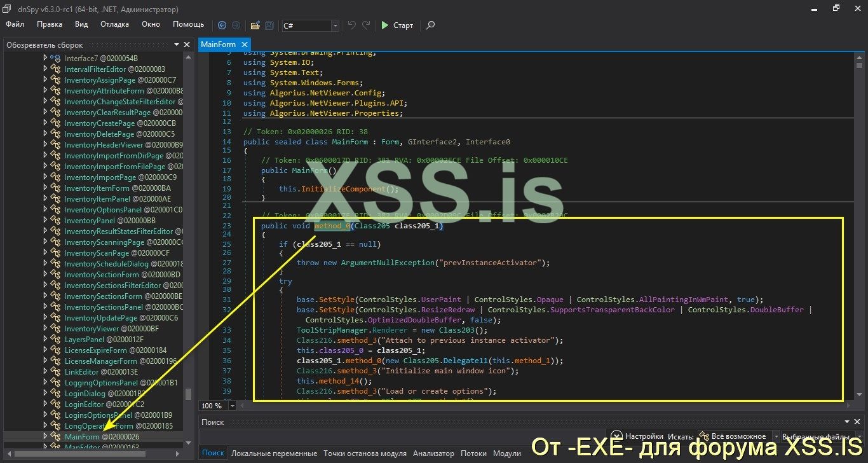This screenshot has height=463, width=868.
Task: Expand the MainForm tree node
Action: pos(45,437)
